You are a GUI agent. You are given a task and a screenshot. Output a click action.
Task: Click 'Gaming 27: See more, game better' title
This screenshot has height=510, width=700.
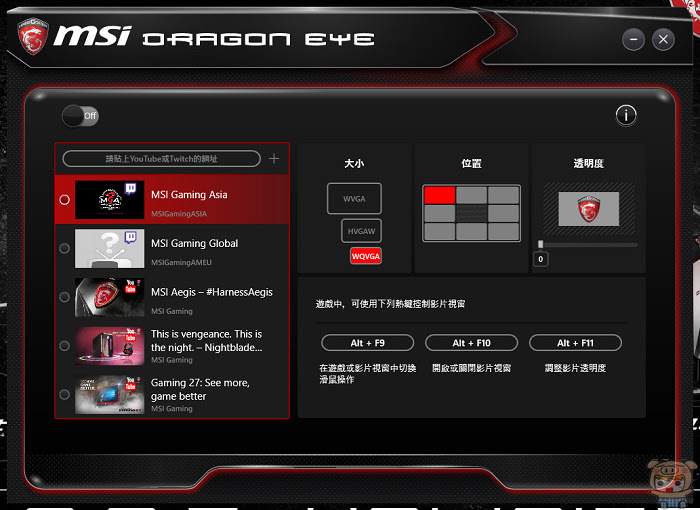pyautogui.click(x=200, y=389)
